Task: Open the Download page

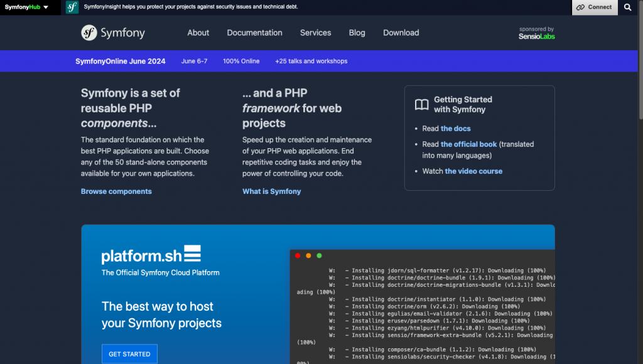Action: click(x=401, y=33)
